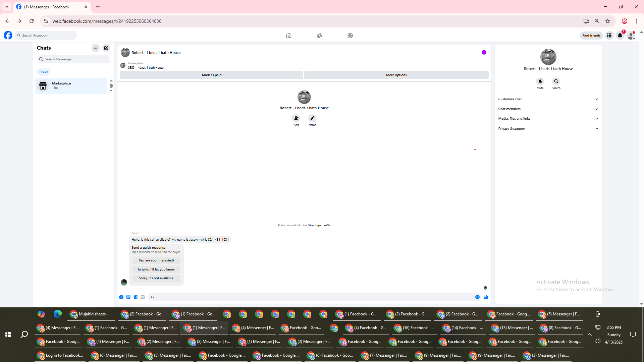Send a thumbs-up like
The width and height of the screenshot is (644, 362).
pyautogui.click(x=486, y=297)
